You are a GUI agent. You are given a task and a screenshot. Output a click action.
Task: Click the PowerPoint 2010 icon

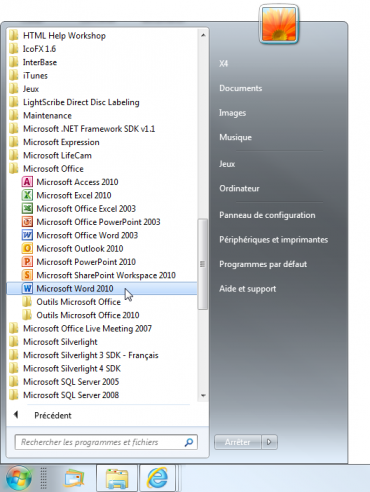tap(27, 262)
